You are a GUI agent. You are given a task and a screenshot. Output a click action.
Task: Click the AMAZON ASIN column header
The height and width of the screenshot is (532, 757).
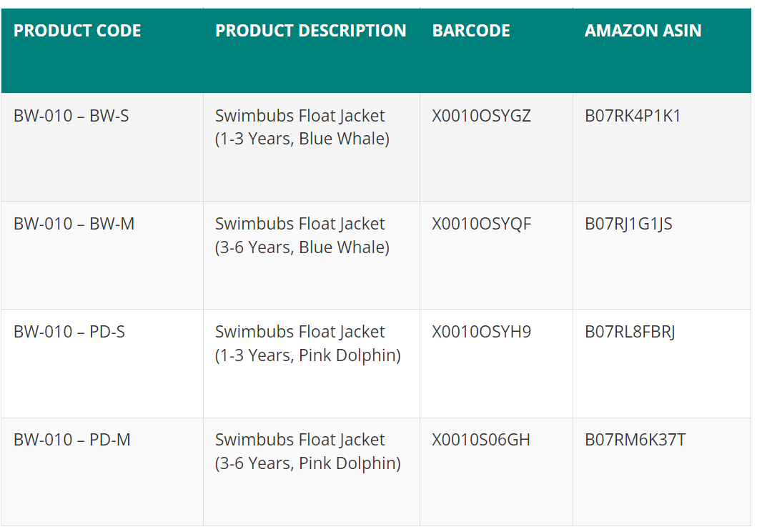pyautogui.click(x=643, y=31)
